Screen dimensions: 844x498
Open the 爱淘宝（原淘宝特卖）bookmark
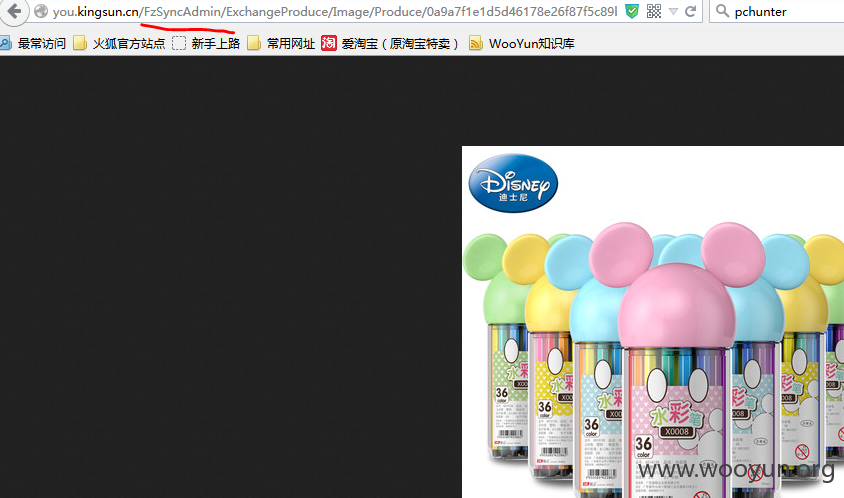point(390,43)
